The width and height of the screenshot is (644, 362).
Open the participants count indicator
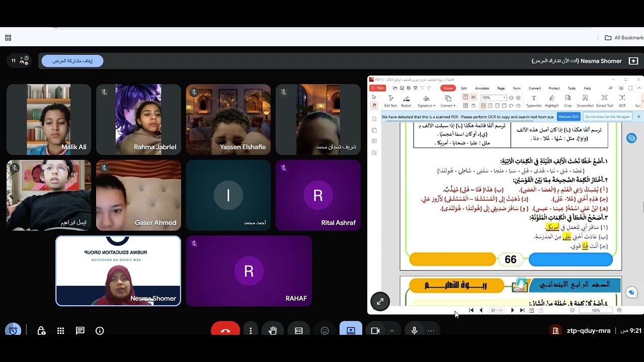(19, 60)
